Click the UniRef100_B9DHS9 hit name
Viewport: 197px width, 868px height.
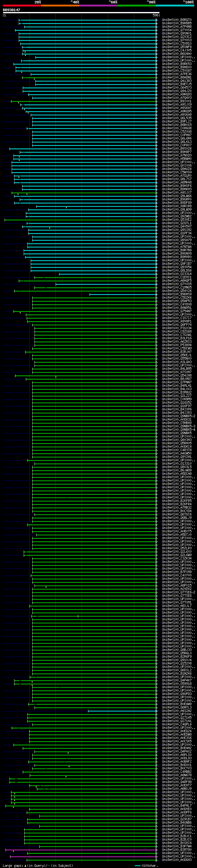176,294
